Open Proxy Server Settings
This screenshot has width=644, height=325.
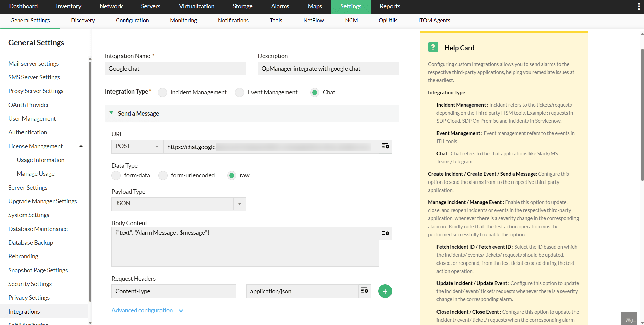(x=36, y=91)
